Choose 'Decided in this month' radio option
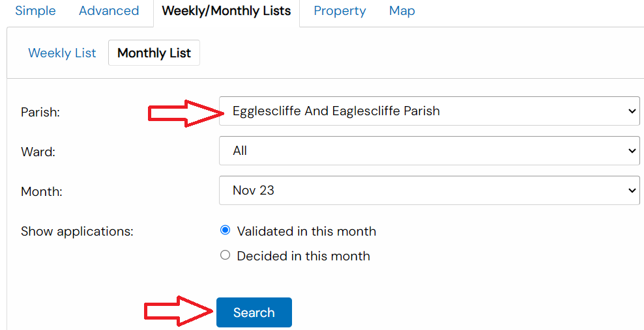The width and height of the screenshot is (644, 330). pos(226,255)
